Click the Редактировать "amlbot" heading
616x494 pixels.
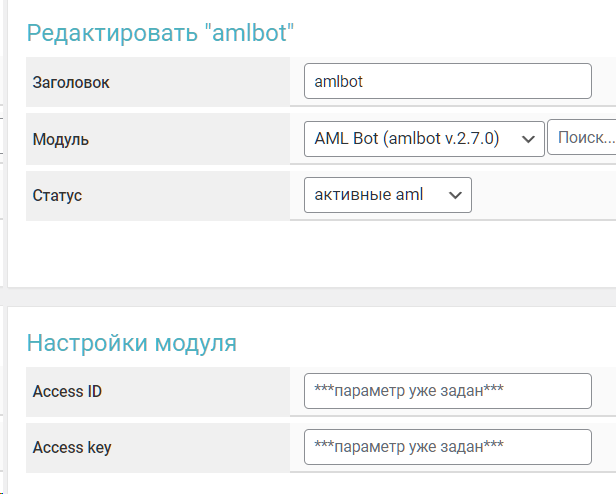160,33
